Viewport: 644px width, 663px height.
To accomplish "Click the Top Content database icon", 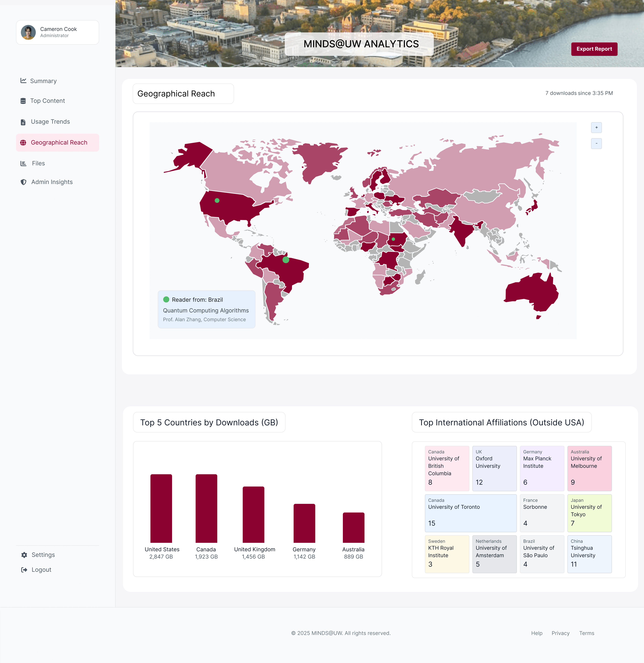I will pos(23,101).
